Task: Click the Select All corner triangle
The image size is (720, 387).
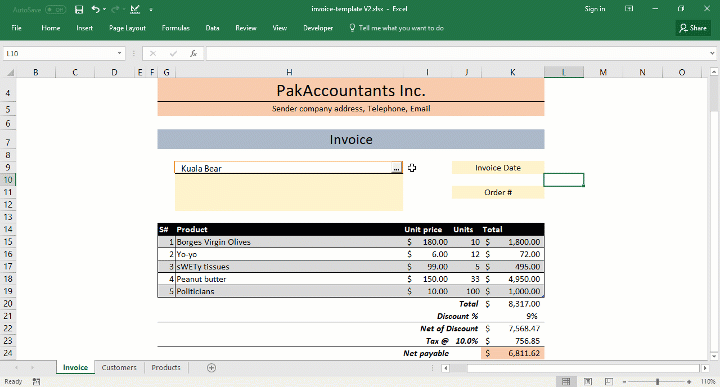Action: tap(10, 72)
